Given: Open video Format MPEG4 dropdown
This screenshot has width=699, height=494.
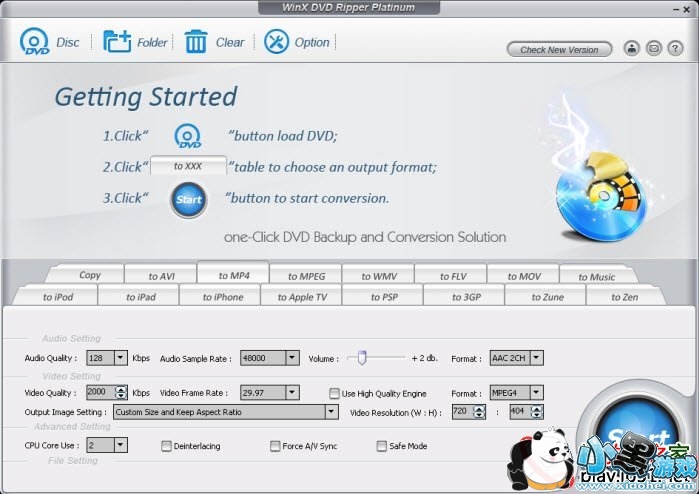Looking at the screenshot, I should (536, 392).
